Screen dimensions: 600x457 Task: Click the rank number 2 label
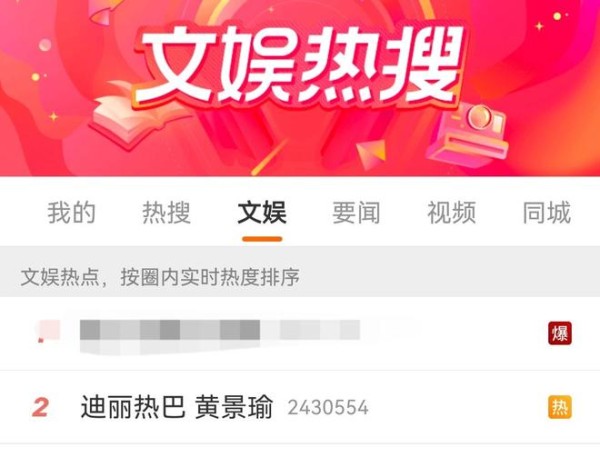40,407
